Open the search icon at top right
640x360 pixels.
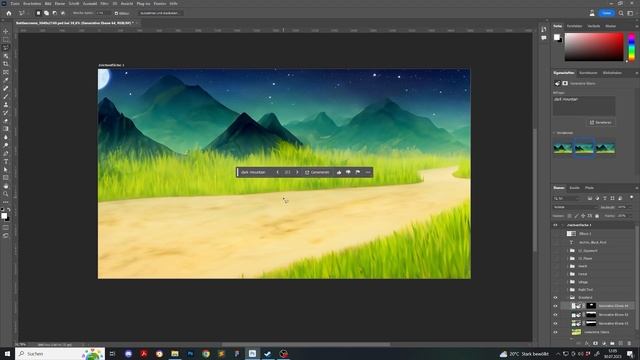tap(621, 13)
